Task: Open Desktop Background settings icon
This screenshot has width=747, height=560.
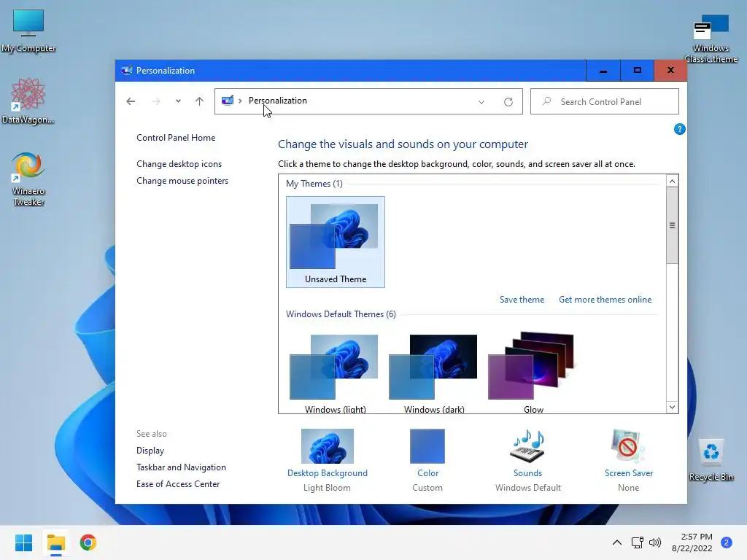Action: 328,446
